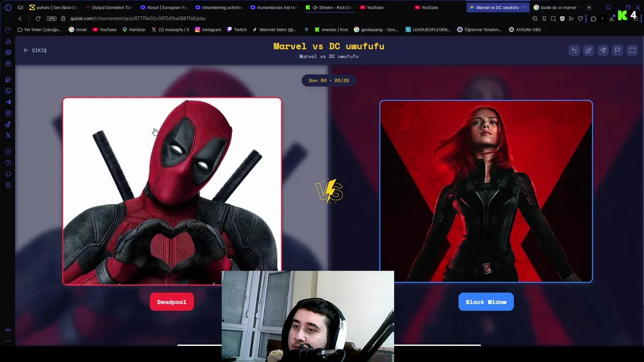Open the downloads icon in toolbar
The width and height of the screenshot is (644, 362).
pyautogui.click(x=611, y=19)
